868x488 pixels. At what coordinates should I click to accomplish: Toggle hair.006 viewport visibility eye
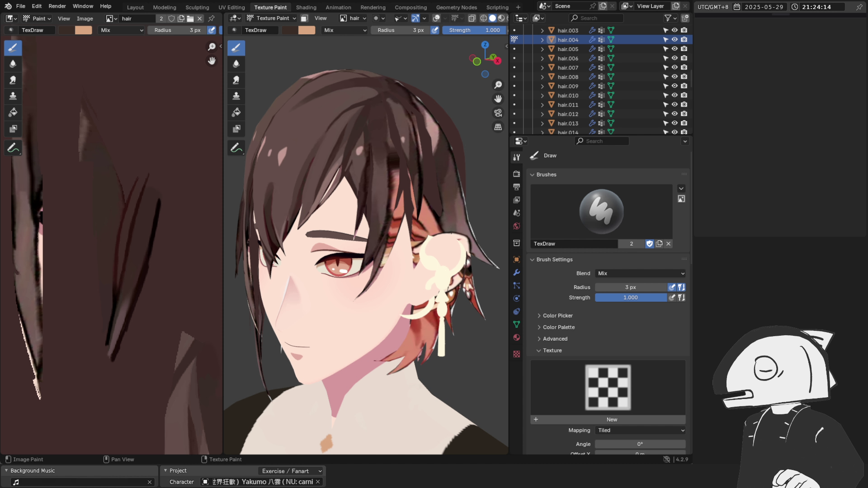[675, 58]
